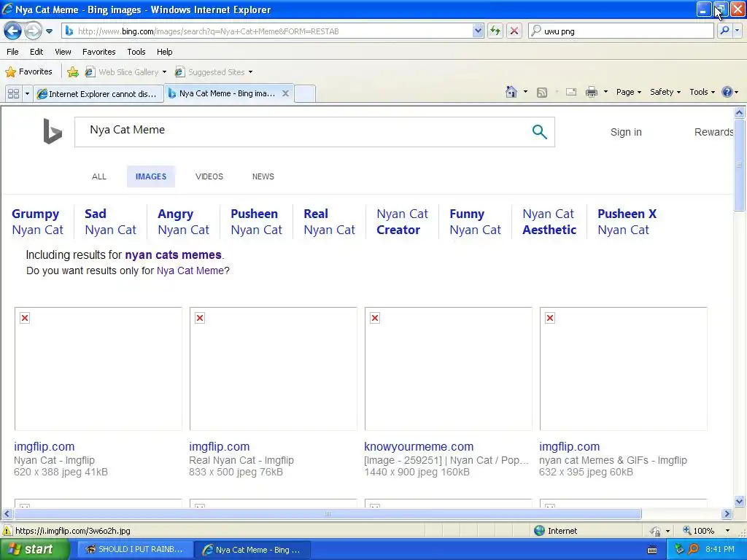
Task: Show Quick Tabs thumbnails icon
Action: pyautogui.click(x=13, y=94)
